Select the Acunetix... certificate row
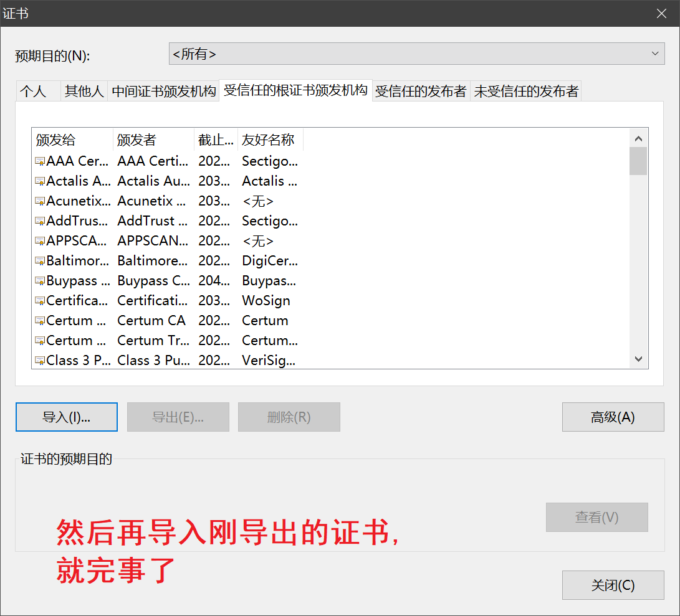Image resolution: width=680 pixels, height=616 pixels. 167,201
